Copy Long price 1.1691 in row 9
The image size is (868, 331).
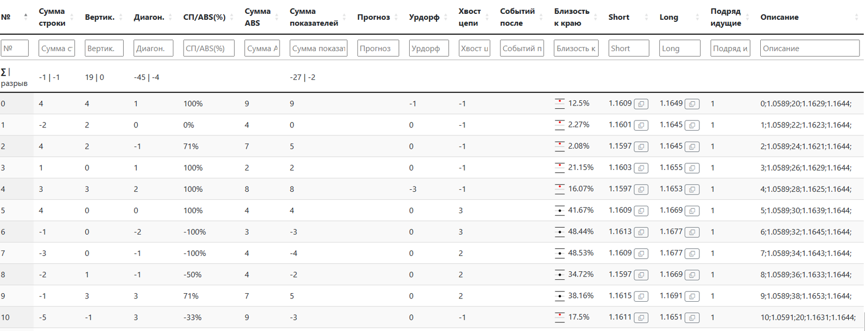coord(692,296)
